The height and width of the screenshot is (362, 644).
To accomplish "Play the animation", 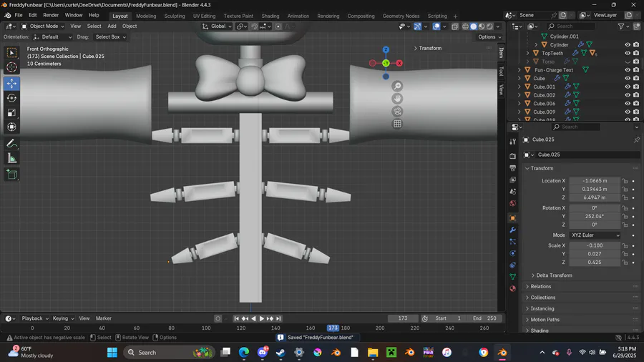I will [x=262, y=318].
